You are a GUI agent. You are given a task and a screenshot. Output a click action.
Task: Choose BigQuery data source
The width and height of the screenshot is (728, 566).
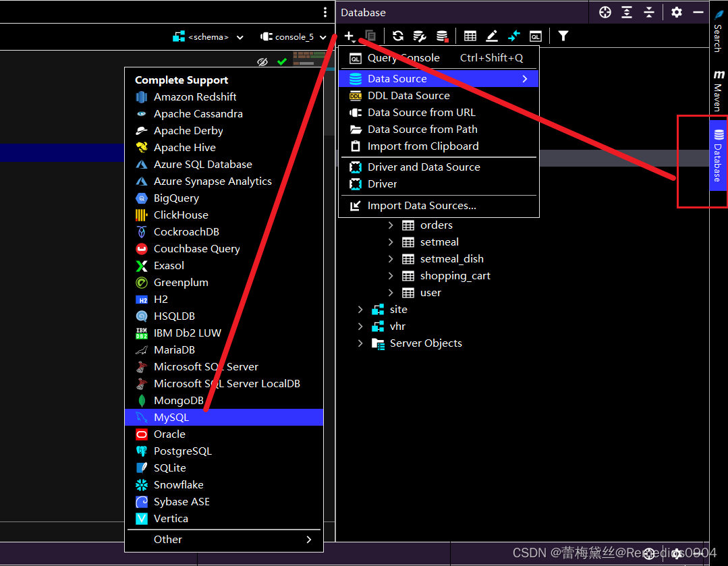pos(224,198)
